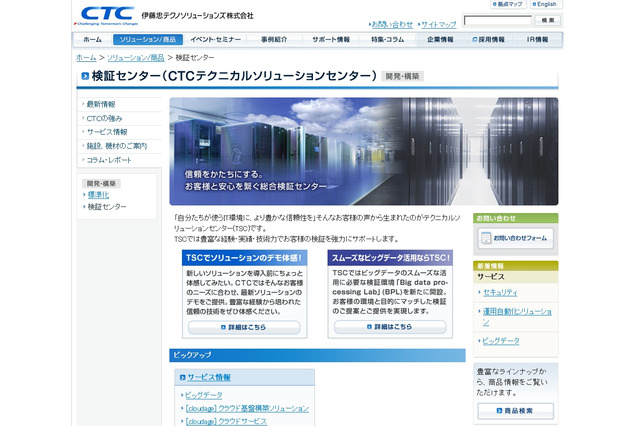Click the CTC company logo

coord(107,14)
